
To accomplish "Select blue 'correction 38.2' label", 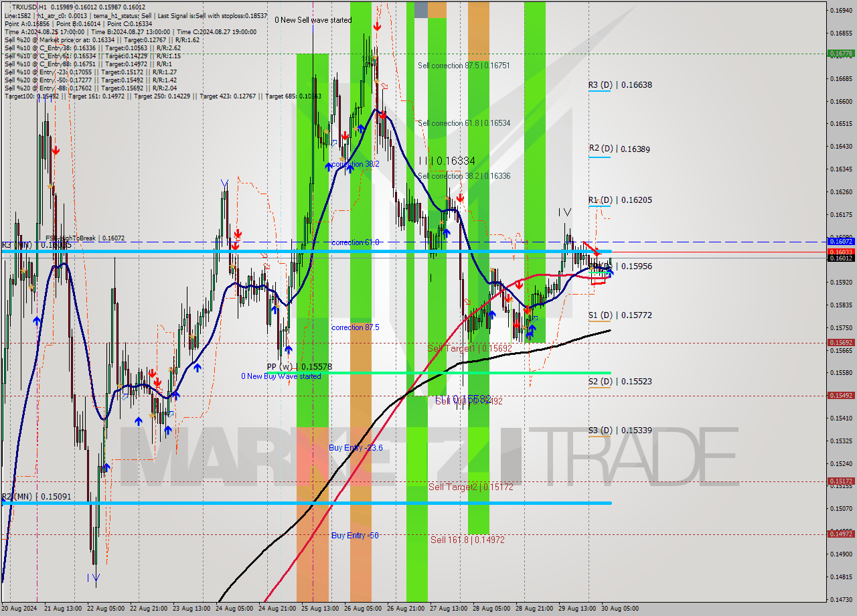I will pos(356,164).
